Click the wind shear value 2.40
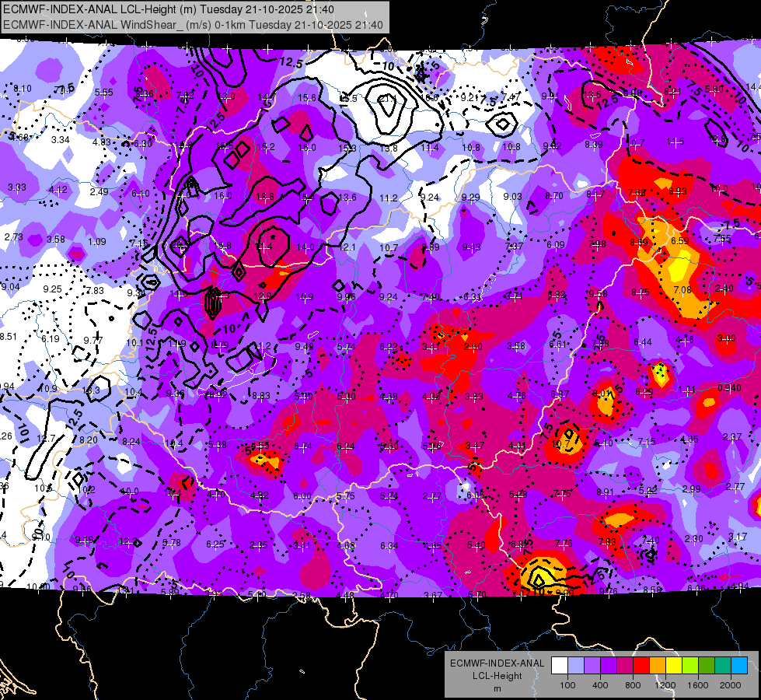761x700 pixels. (724, 288)
